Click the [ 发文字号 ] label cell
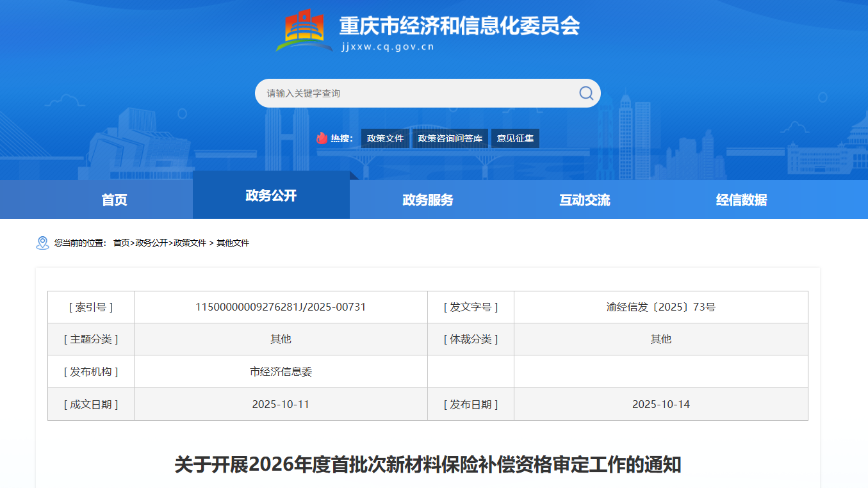The height and width of the screenshot is (488, 868). pos(471,307)
